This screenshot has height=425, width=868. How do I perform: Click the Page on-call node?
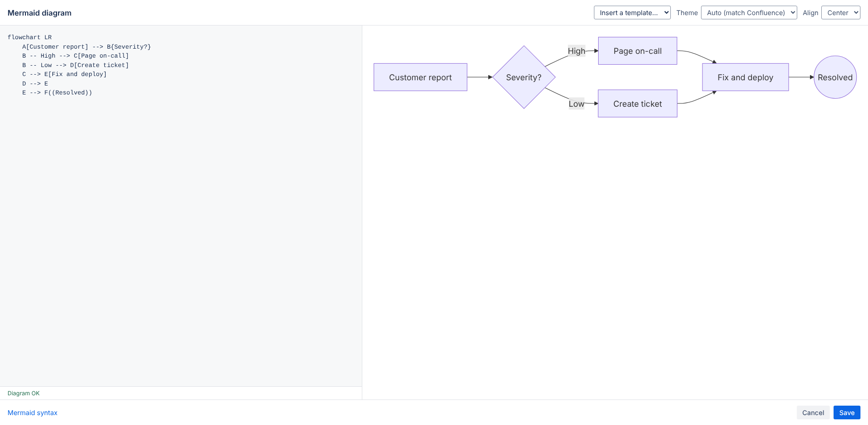pos(637,51)
